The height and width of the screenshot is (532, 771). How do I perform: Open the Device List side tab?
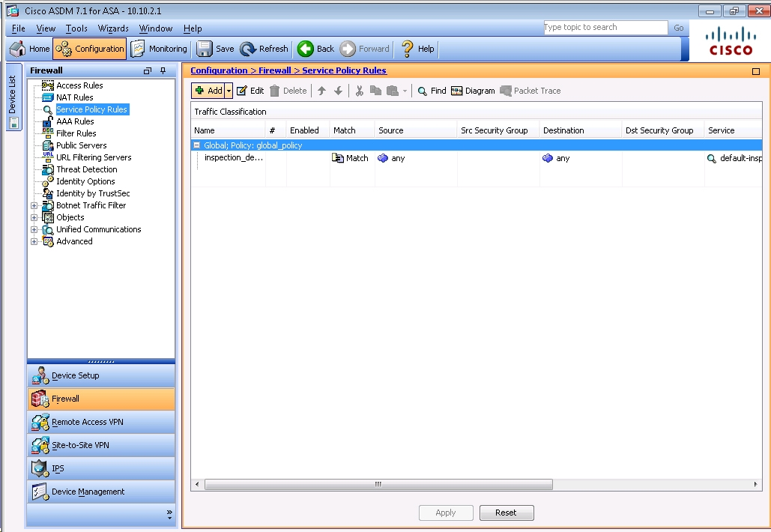click(x=13, y=97)
